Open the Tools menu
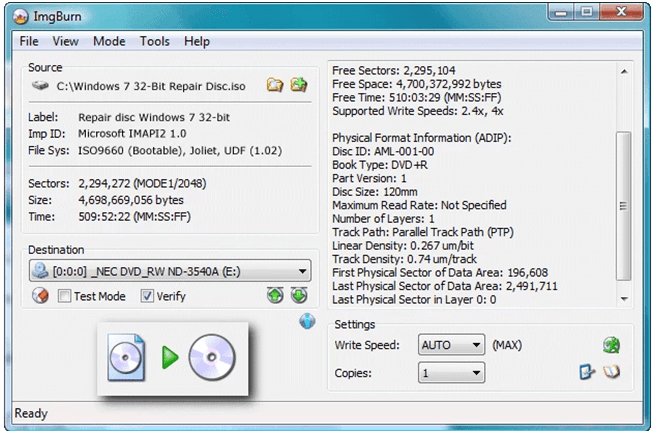The width and height of the screenshot is (654, 433). click(154, 42)
